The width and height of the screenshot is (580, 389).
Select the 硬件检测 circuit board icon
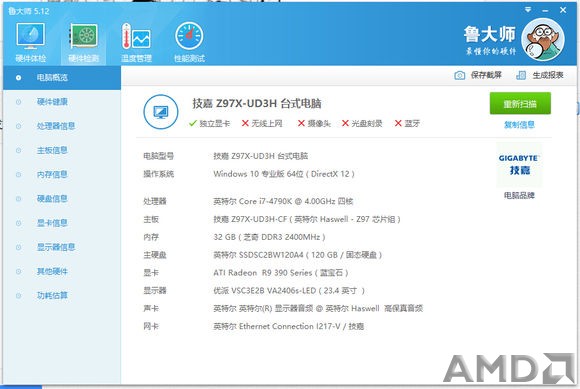click(x=84, y=36)
